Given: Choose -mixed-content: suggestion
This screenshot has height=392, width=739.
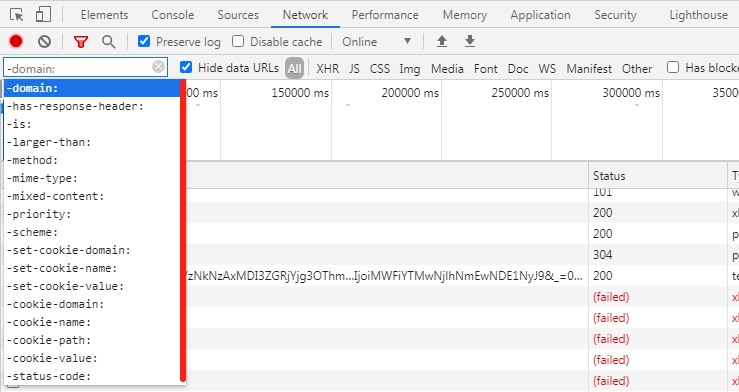Looking at the screenshot, I should click(92, 196).
